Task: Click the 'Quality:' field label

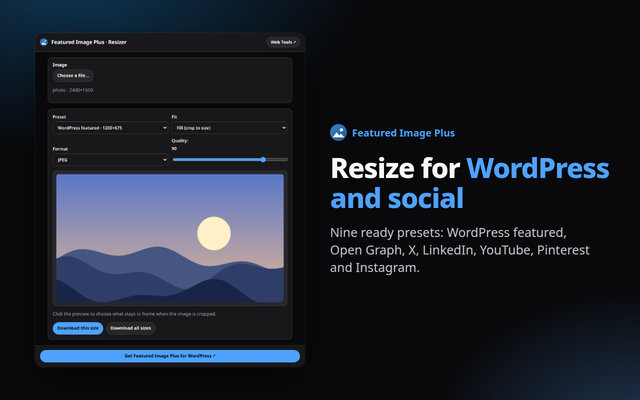Action: tap(180, 140)
